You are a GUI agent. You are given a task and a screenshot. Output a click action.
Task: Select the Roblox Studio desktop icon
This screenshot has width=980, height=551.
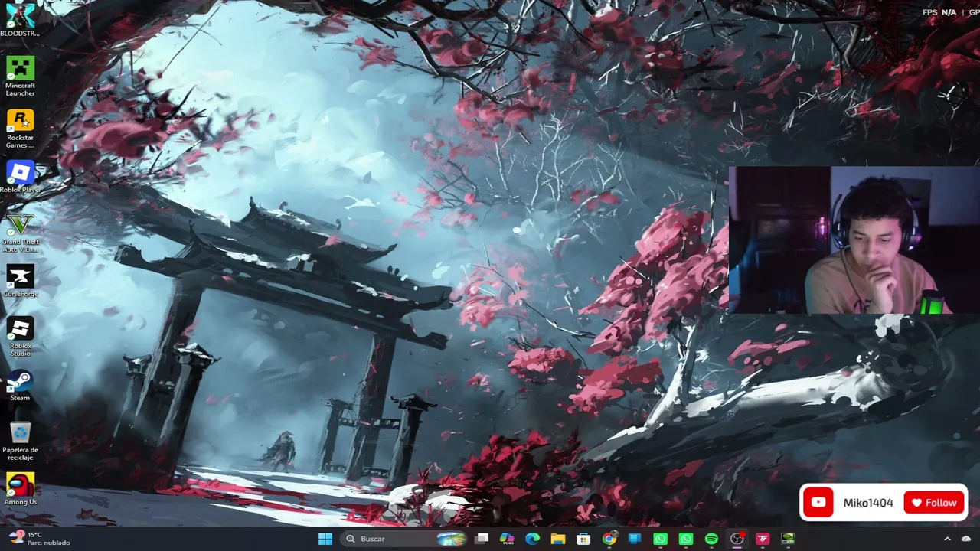point(20,337)
